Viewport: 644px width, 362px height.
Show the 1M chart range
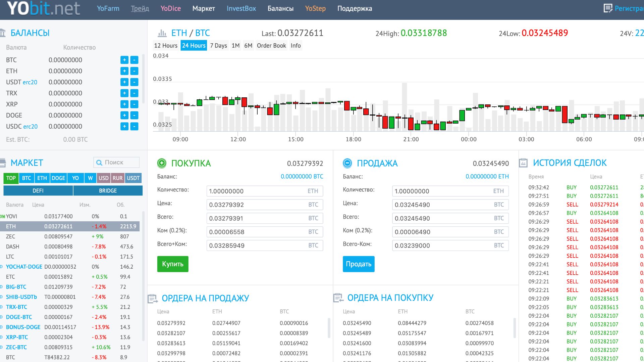[x=236, y=45]
